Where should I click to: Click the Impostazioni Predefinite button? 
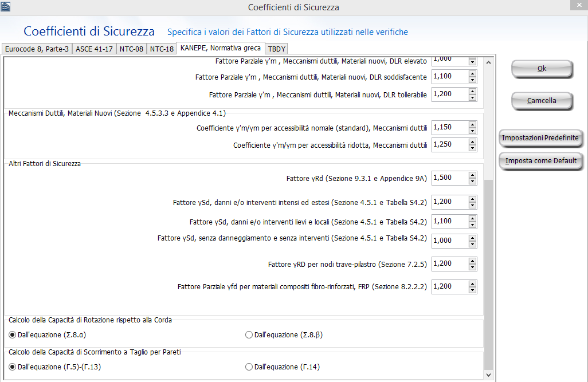click(541, 138)
